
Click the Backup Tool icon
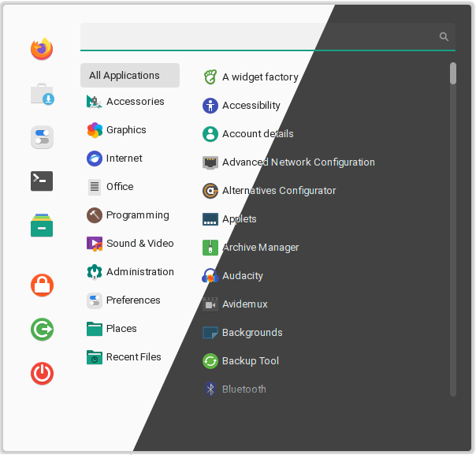tap(210, 361)
